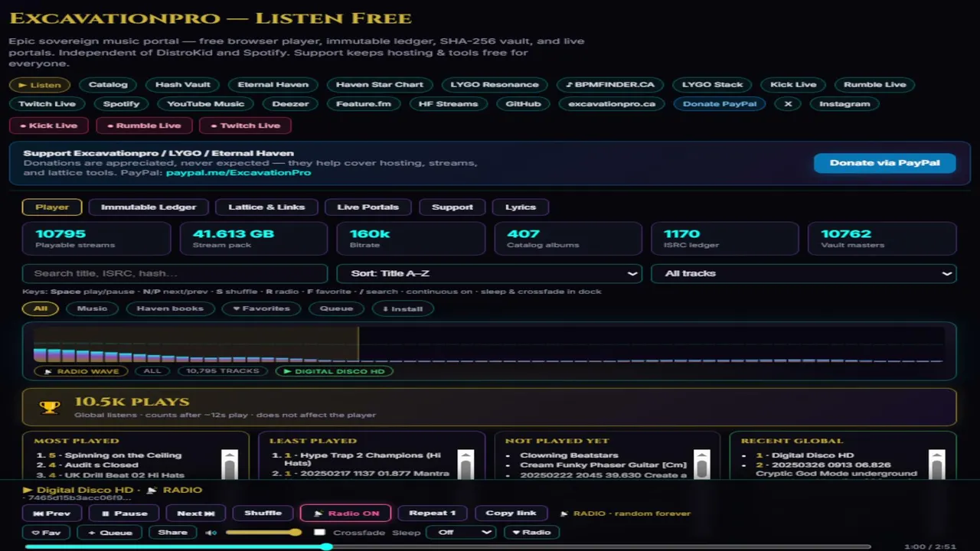Open the Lyrics tab
Screen dimensions: 980x551
click(x=521, y=207)
